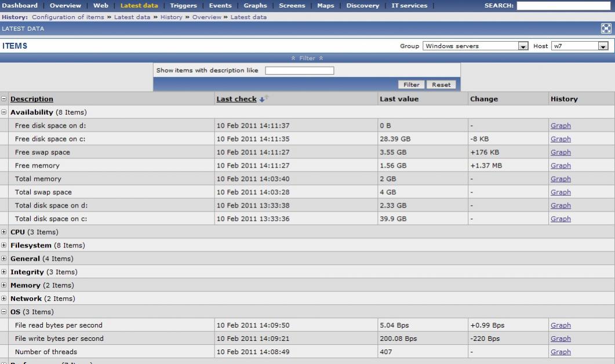This screenshot has height=364, width=615.
Task: Open Graph for Free swap space
Action: [x=561, y=152]
